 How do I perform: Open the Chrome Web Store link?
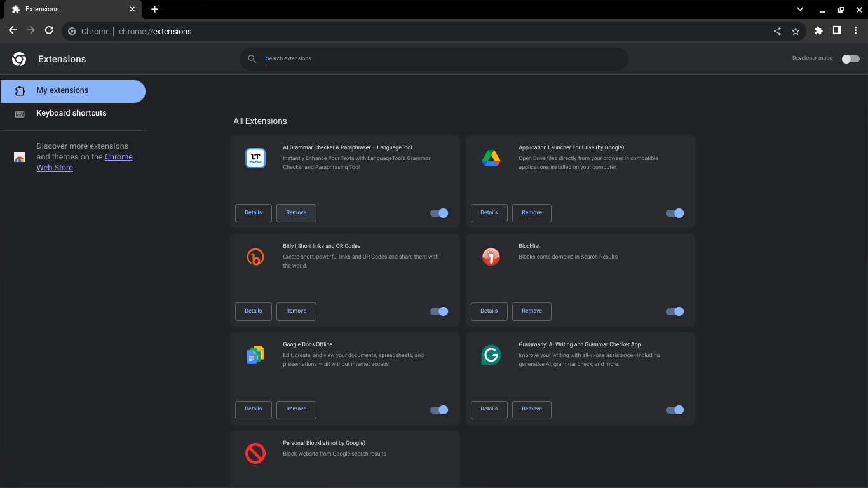click(x=85, y=162)
